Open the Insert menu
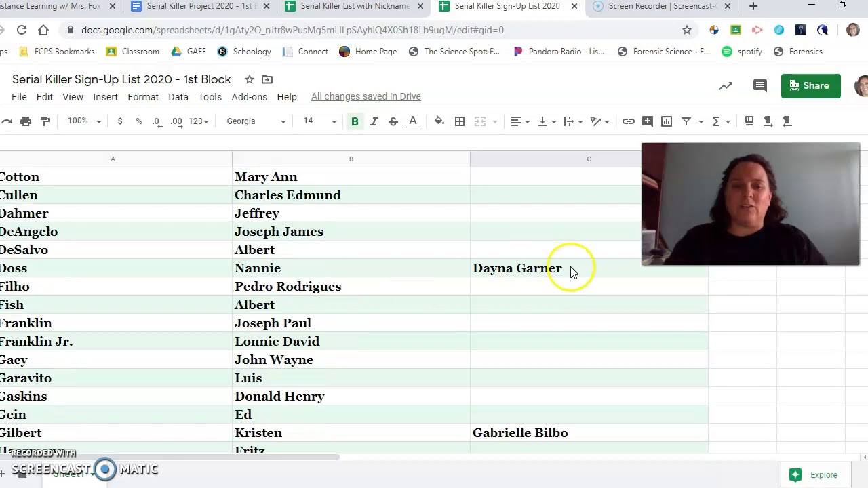 point(106,97)
